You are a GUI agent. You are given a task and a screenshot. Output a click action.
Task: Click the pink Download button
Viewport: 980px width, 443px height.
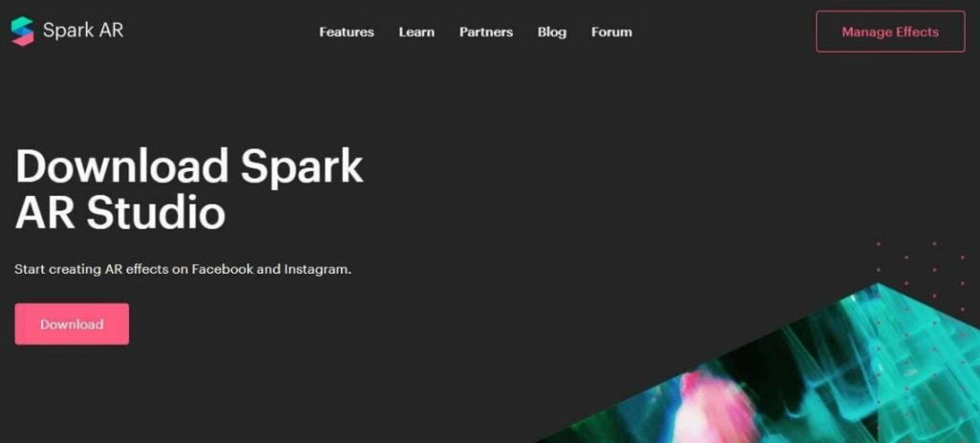[72, 324]
